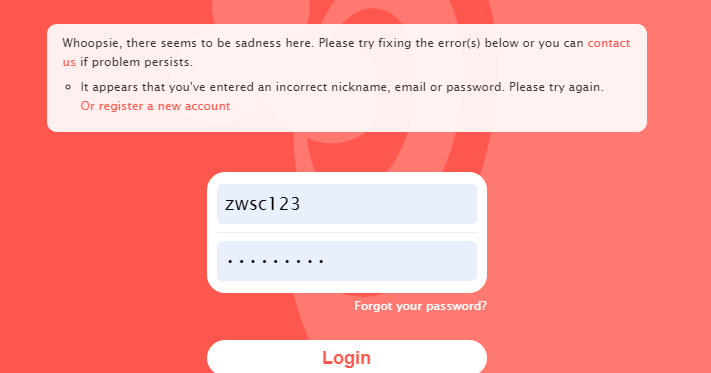Click the "Please try again." text in the error
Screen dimensions: 711x373
pos(556,87)
